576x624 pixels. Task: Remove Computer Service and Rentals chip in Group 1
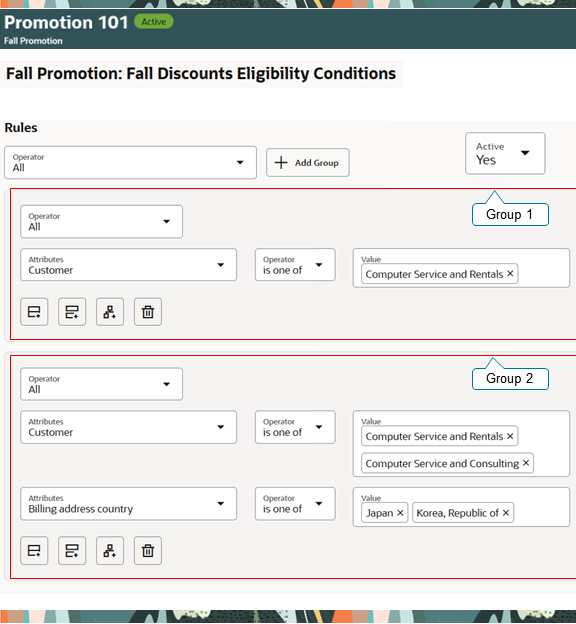point(510,274)
